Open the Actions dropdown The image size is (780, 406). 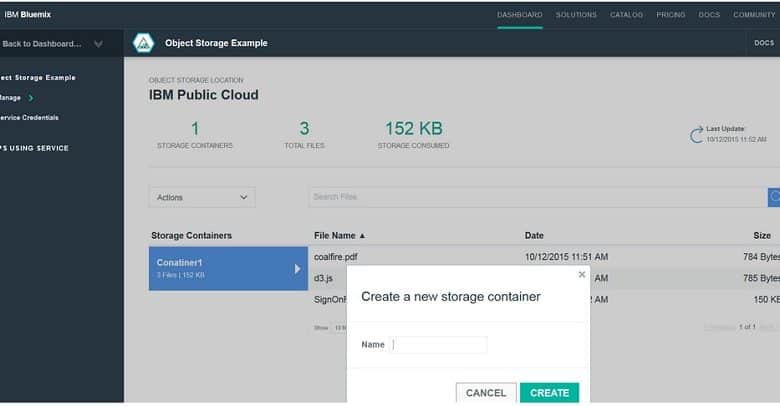pos(202,197)
